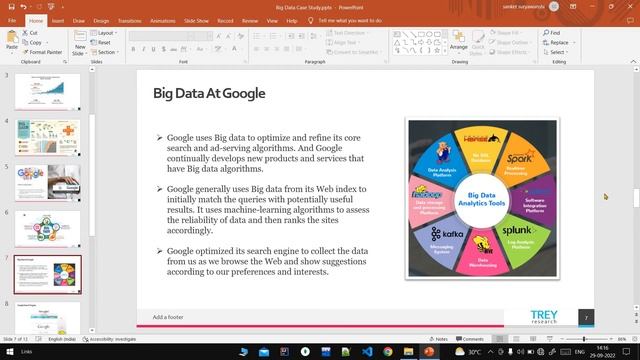Open File Explorer from the taskbar
The height and width of the screenshot is (360, 640).
[408, 351]
